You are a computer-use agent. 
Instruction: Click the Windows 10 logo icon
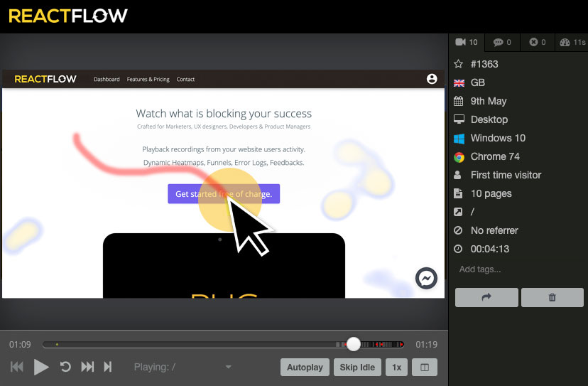click(459, 138)
